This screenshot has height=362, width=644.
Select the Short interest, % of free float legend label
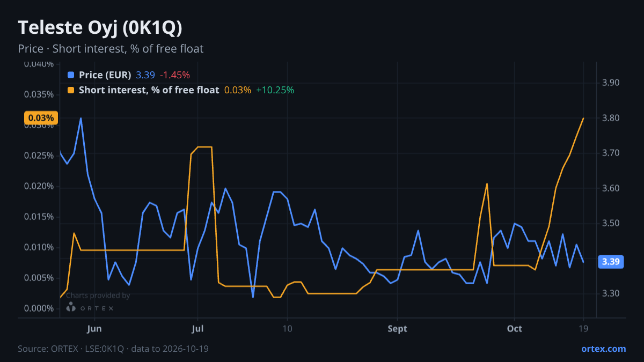coord(149,90)
